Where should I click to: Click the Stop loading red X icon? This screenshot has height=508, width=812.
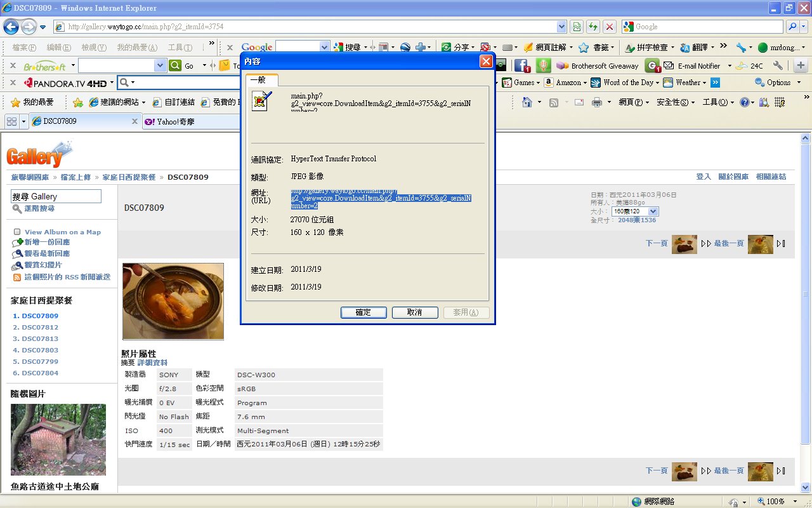[609, 27]
